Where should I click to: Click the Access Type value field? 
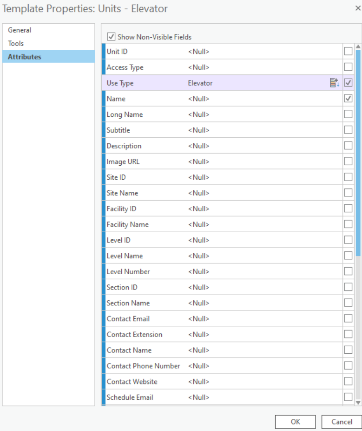(264, 67)
